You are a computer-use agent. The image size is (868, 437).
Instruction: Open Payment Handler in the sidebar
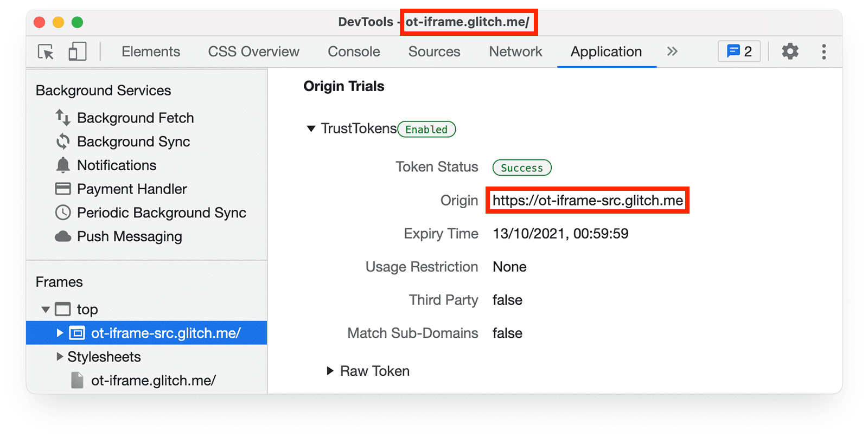click(132, 189)
